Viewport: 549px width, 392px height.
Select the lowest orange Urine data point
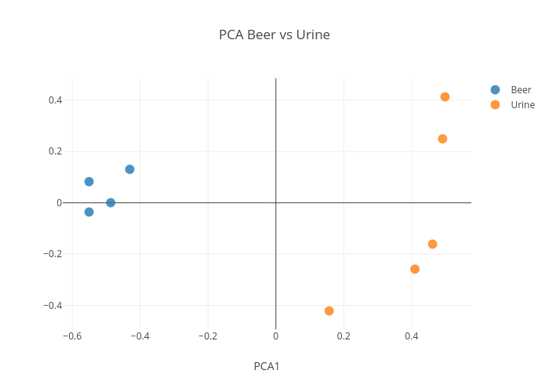coord(329,310)
